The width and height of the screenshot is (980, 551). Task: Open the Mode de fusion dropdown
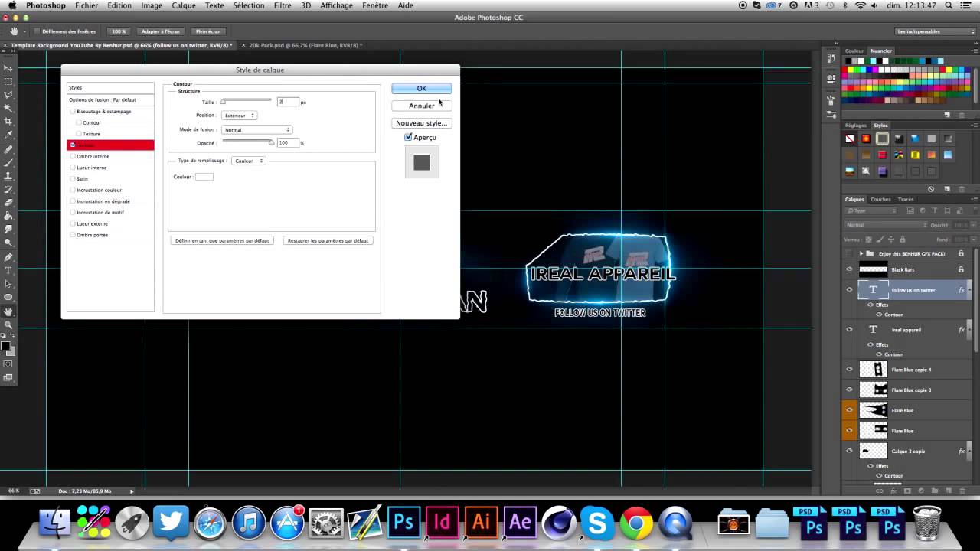256,129
